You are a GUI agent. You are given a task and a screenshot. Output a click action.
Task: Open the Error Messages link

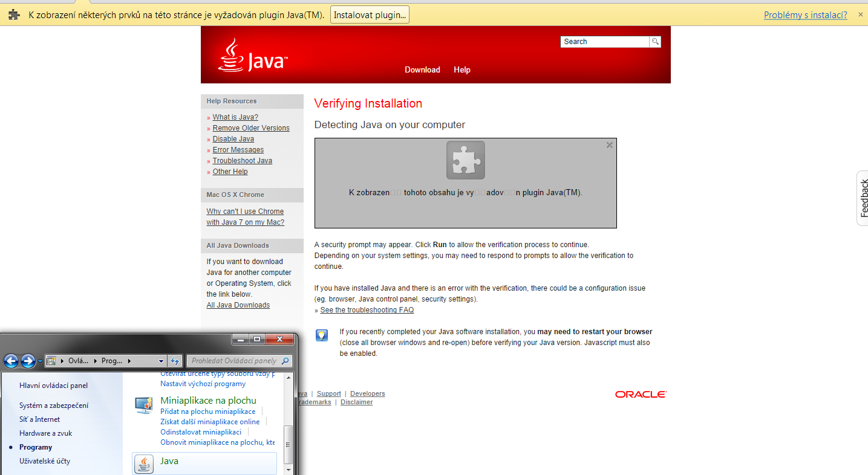coord(238,150)
